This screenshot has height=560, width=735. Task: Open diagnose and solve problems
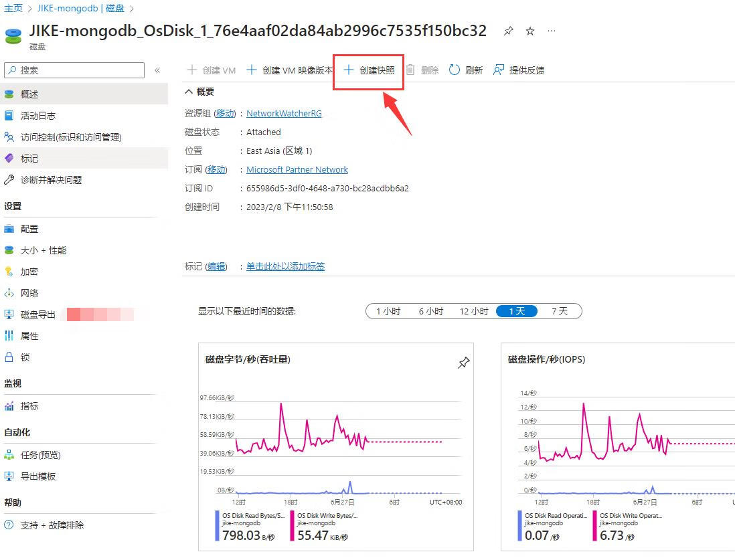click(x=84, y=180)
